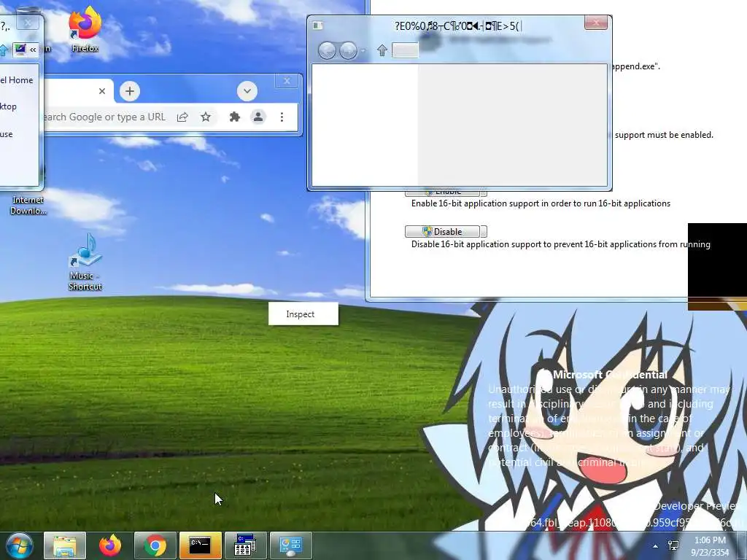747x560 pixels.
Task: Switch to Chrome on the taskbar
Action: [155, 545]
